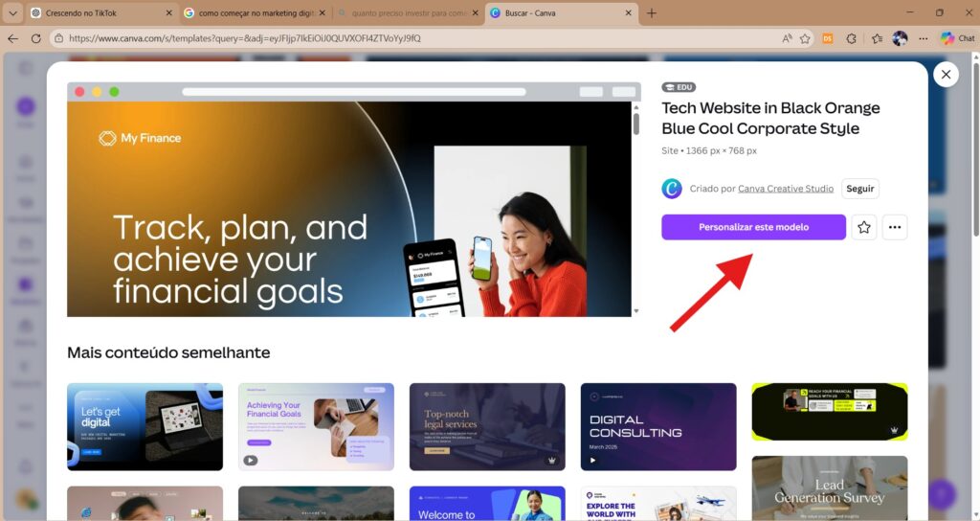Open browser Settings and more menu
The width and height of the screenshot is (980, 521).
(924, 38)
